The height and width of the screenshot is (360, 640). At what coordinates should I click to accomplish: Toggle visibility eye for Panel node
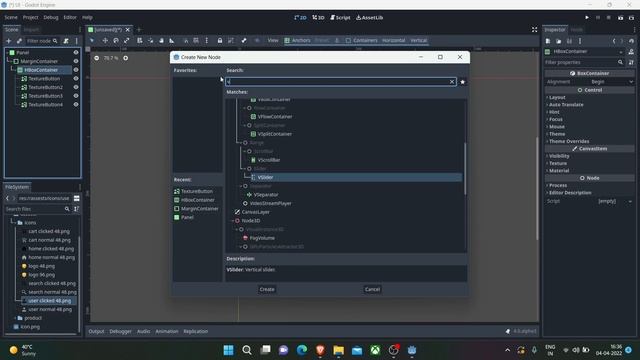coord(76,53)
